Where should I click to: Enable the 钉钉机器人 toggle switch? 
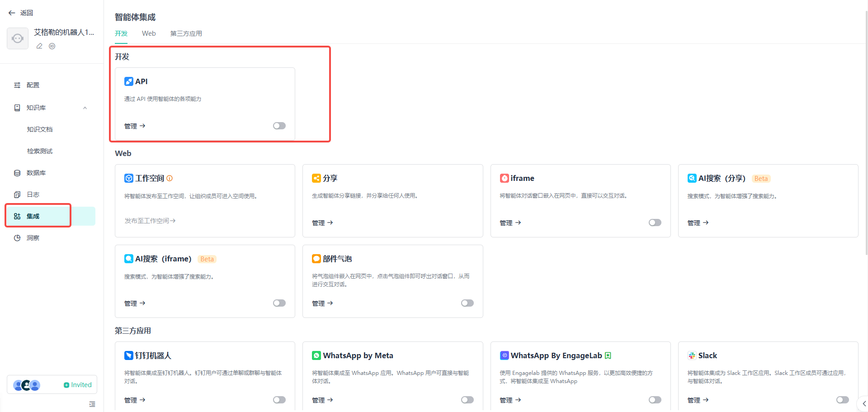(x=279, y=400)
